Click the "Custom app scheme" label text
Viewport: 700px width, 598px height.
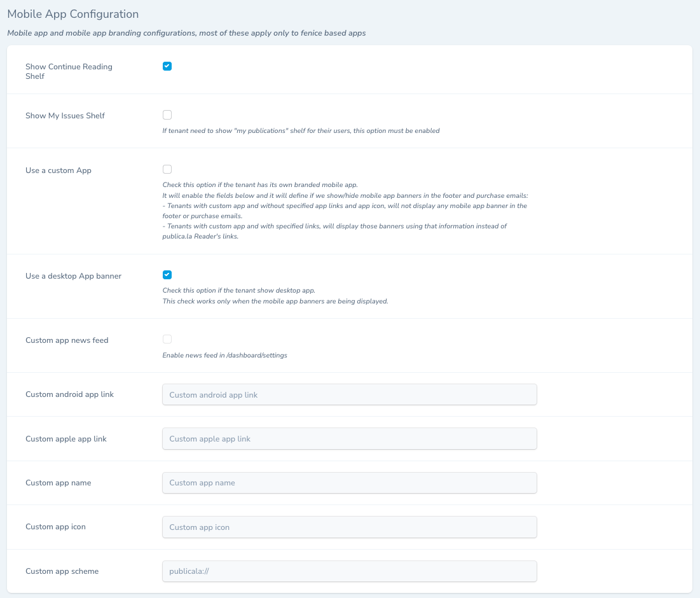pos(62,571)
